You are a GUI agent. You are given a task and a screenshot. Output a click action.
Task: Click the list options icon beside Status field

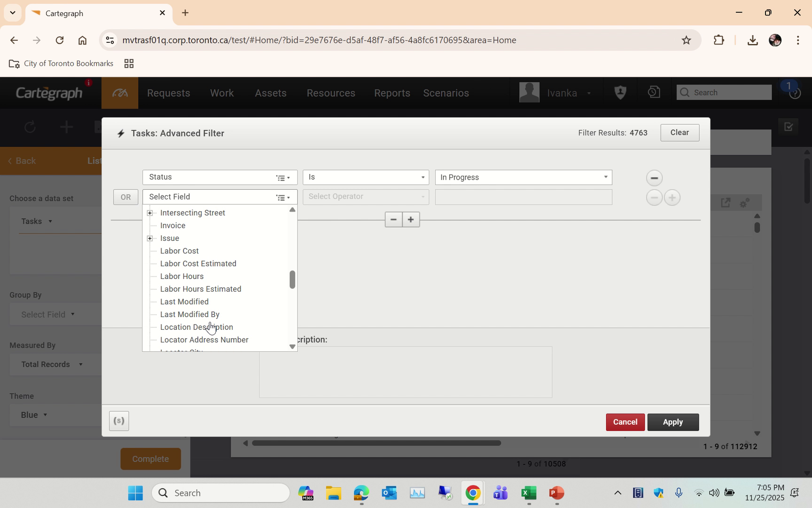(282, 177)
